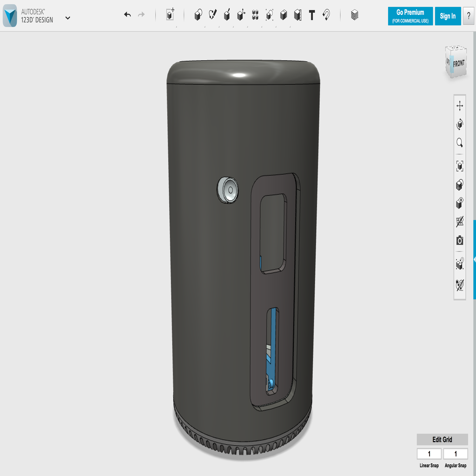Click the Edit Grid button
This screenshot has height=476, width=476.
[x=442, y=439]
